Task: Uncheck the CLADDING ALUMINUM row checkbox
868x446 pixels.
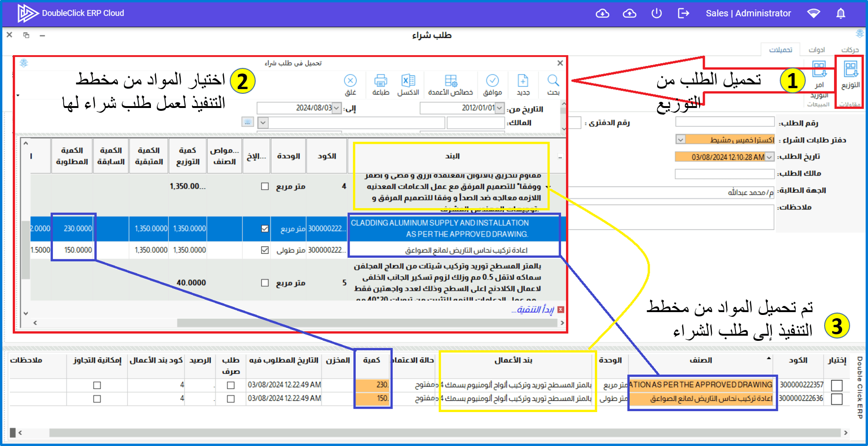Action: coord(265,229)
